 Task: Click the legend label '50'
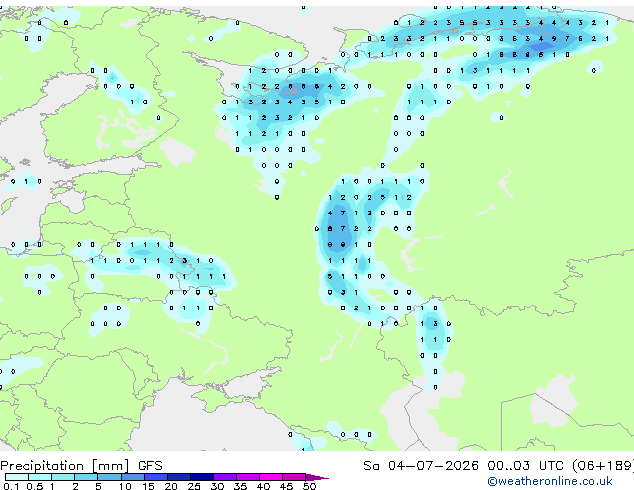coord(309,486)
